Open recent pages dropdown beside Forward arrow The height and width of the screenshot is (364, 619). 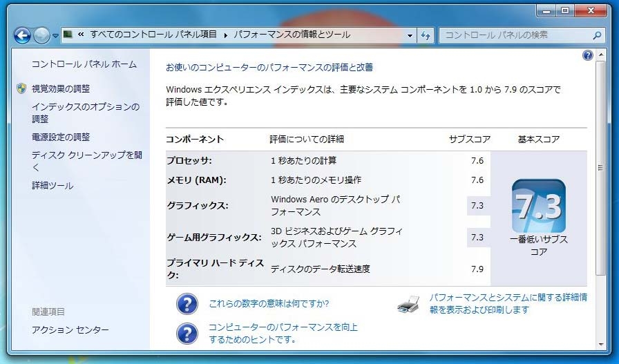tap(55, 36)
